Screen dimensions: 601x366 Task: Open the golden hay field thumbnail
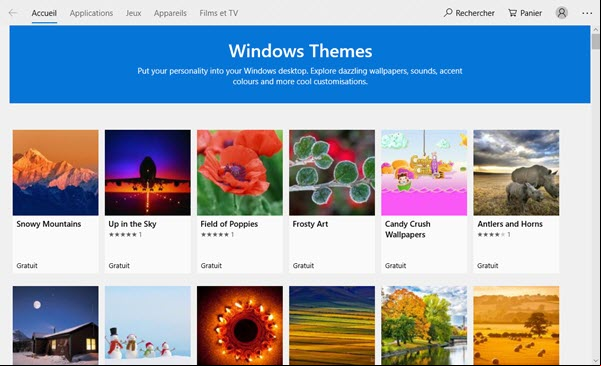pos(516,325)
